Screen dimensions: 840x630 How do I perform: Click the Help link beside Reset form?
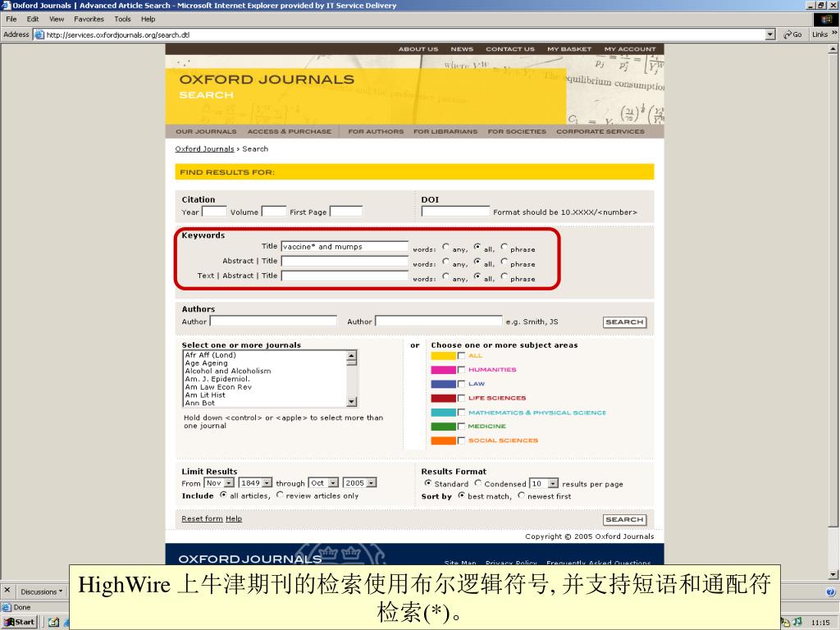pyautogui.click(x=234, y=518)
